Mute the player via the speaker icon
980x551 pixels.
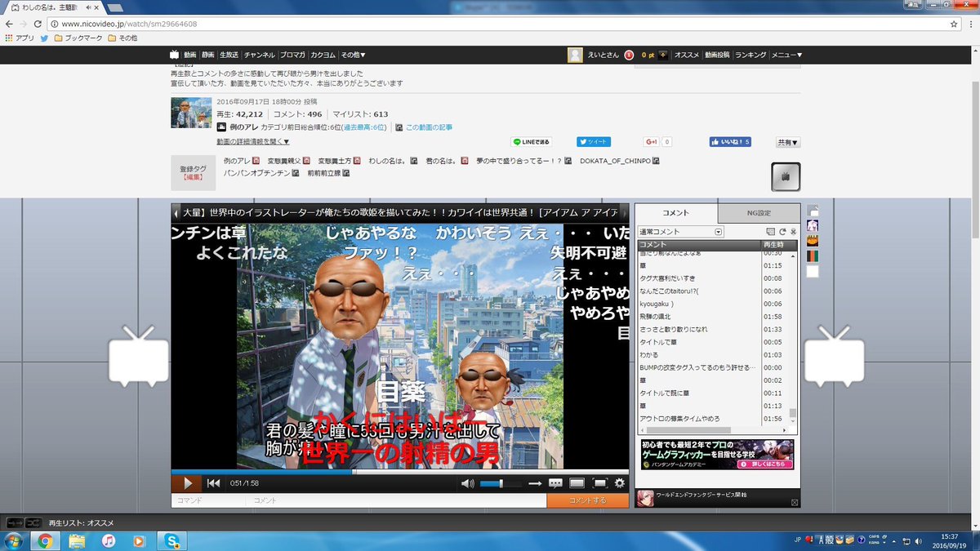coord(467,483)
